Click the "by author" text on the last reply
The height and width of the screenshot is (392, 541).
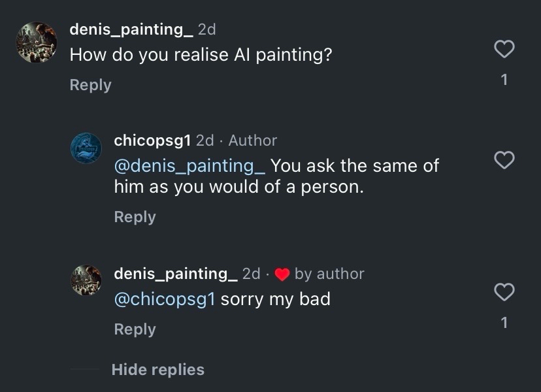click(329, 274)
